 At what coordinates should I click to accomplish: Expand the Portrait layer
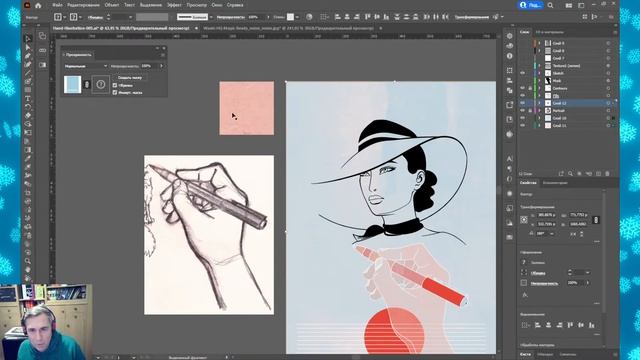pos(539,111)
